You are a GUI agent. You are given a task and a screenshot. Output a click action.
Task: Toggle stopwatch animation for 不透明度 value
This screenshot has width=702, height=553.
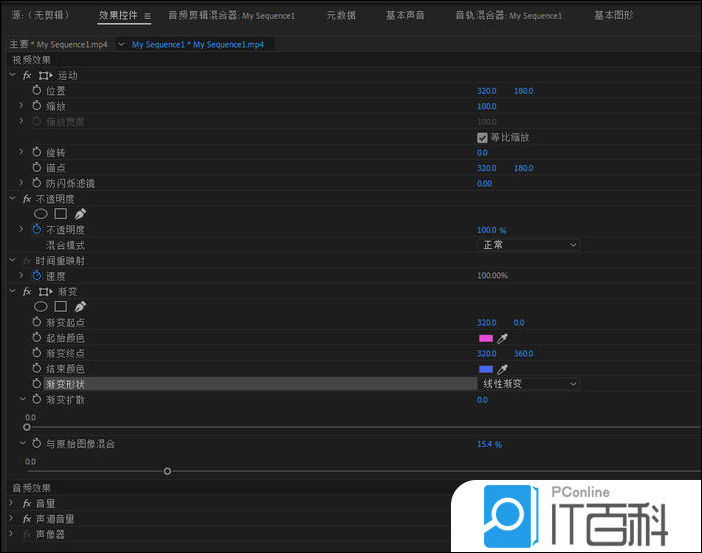[x=37, y=230]
